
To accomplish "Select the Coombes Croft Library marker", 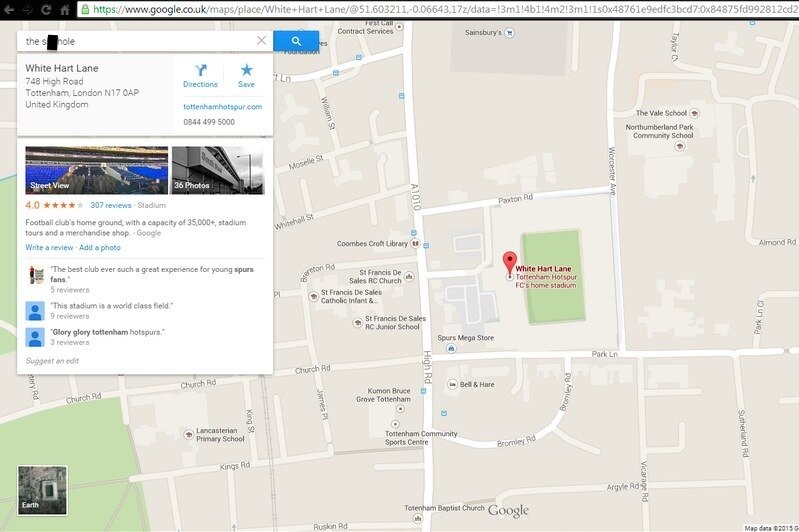I will coord(415,244).
